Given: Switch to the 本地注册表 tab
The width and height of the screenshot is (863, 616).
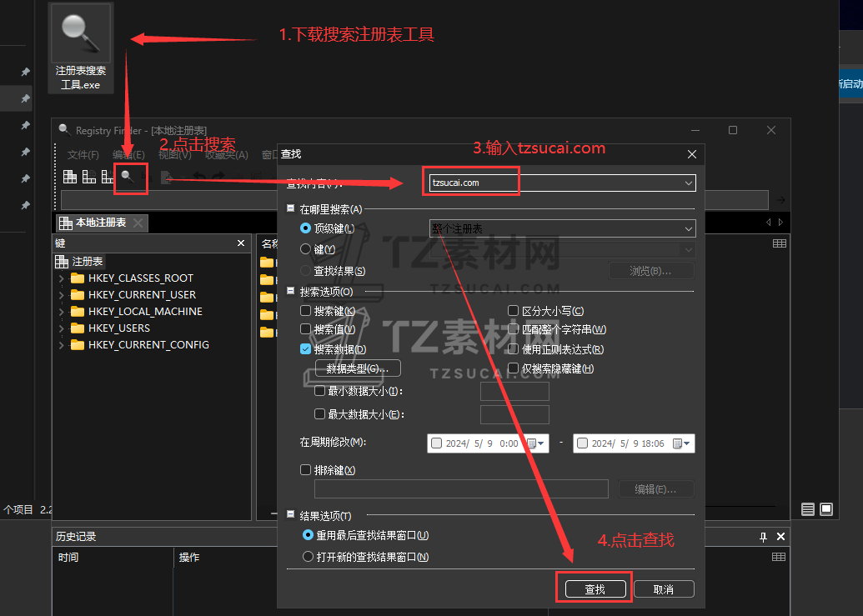Looking at the screenshot, I should click(101, 223).
